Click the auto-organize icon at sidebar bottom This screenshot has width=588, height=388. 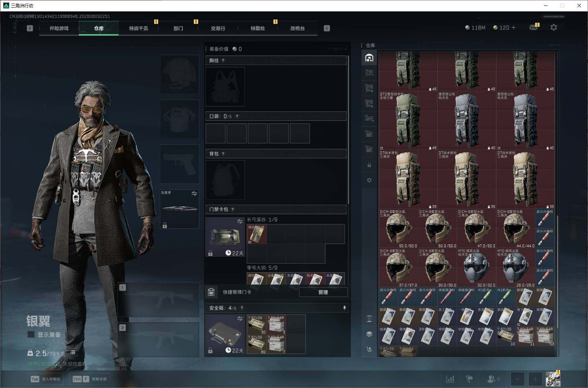369,349
